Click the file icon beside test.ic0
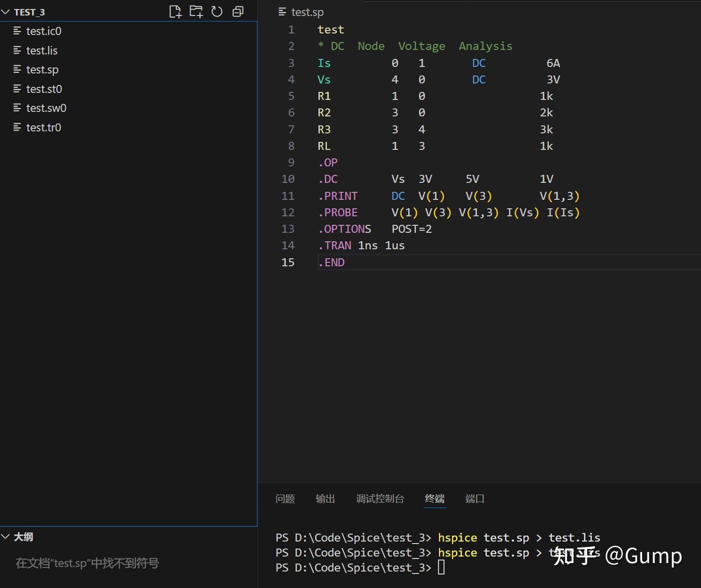The image size is (701, 588). (17, 31)
